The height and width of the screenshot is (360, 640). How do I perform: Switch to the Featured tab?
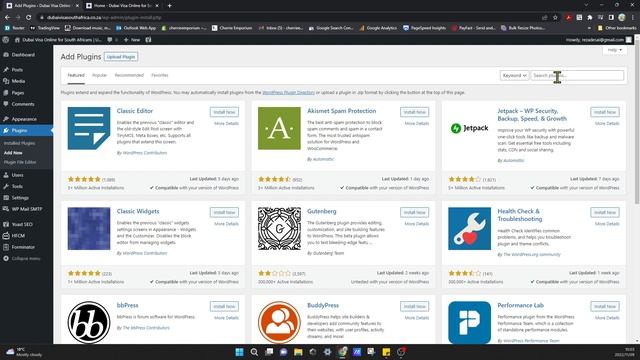pos(76,76)
